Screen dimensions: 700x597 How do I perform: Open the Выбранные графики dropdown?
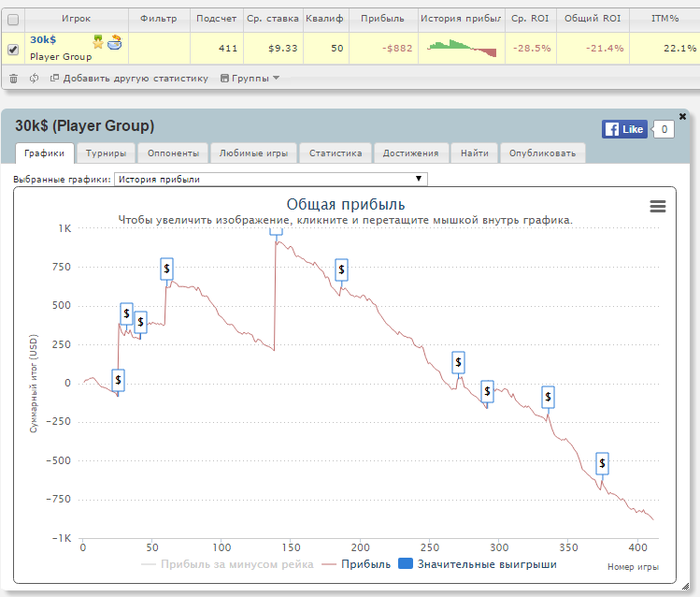point(271,179)
